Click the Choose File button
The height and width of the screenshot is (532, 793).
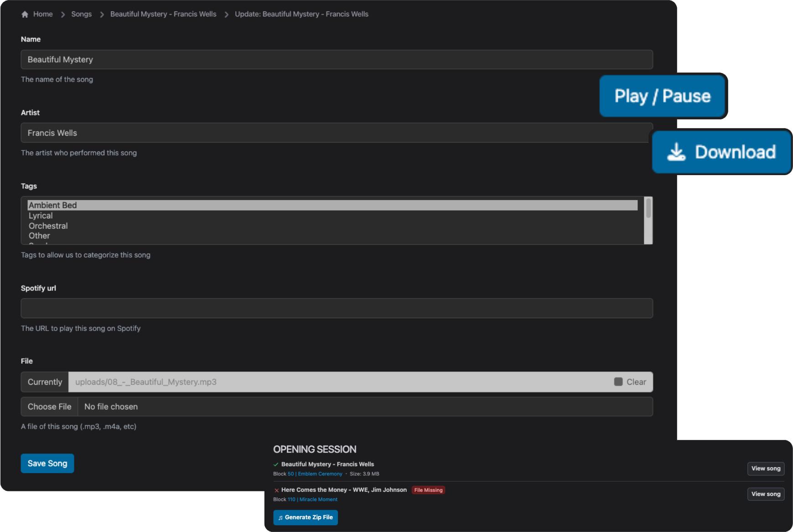(x=49, y=407)
